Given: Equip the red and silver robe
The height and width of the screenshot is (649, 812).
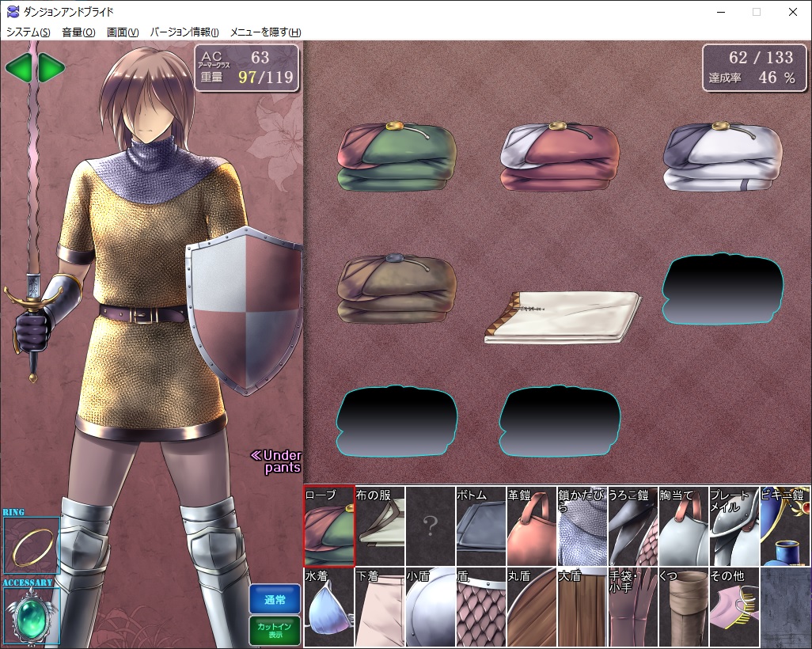Looking at the screenshot, I should [x=560, y=157].
